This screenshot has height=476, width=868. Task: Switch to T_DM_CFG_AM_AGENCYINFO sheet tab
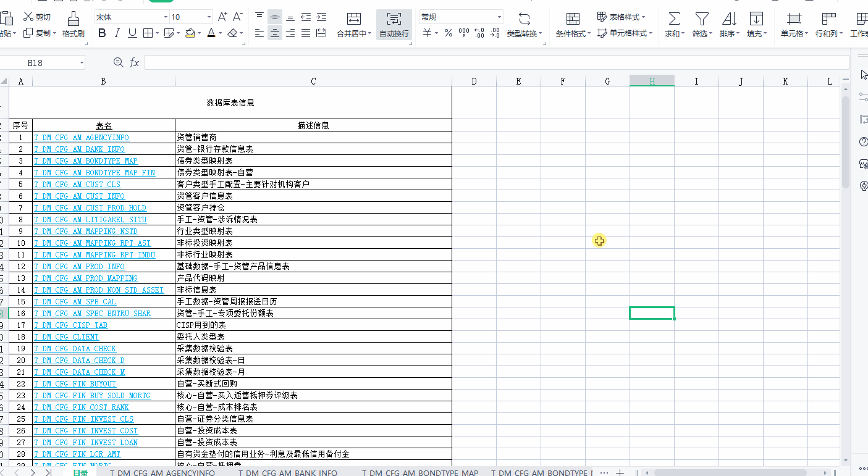[162, 473]
